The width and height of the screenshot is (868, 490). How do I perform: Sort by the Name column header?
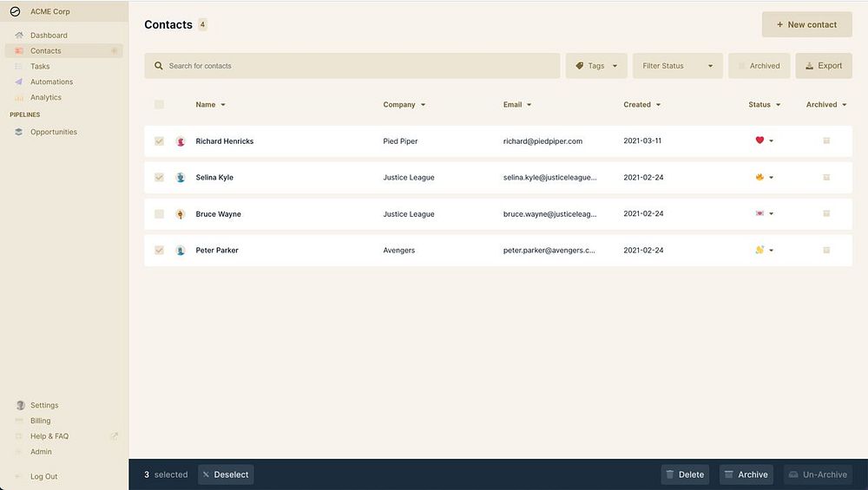coord(210,105)
